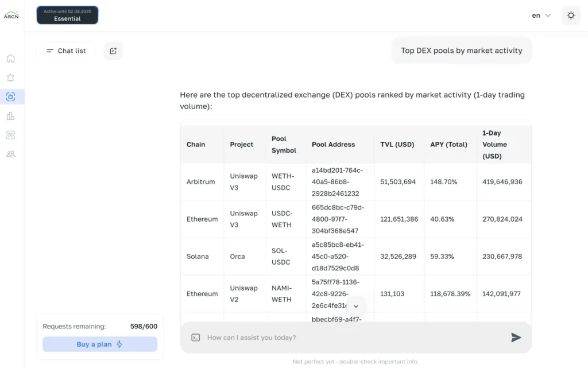This screenshot has height=368, width=588.
Task: Open the Home page from the sidebar
Action: (10, 58)
